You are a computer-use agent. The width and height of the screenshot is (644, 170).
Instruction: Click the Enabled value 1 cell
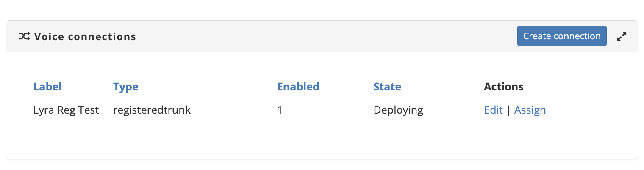[x=280, y=110]
